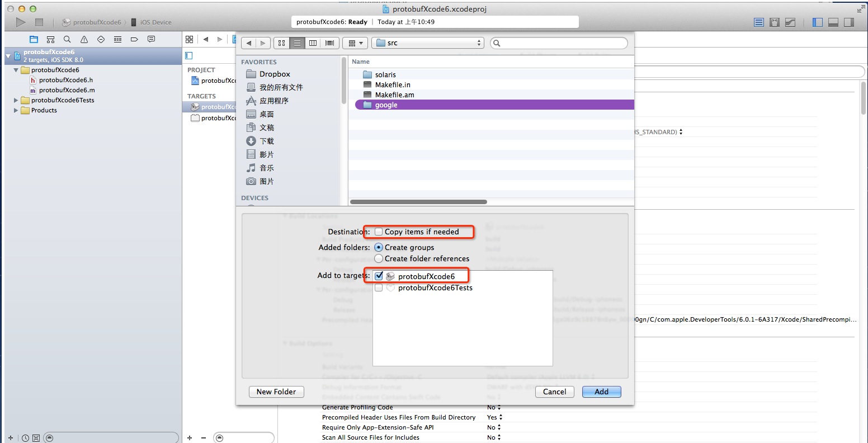Add new file with navigator plus button
This screenshot has width=868, height=443.
[11, 438]
